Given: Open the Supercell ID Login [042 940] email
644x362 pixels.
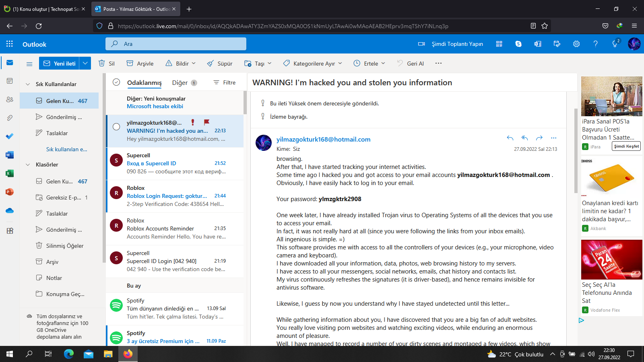Looking at the screenshot, I should 175,261.
